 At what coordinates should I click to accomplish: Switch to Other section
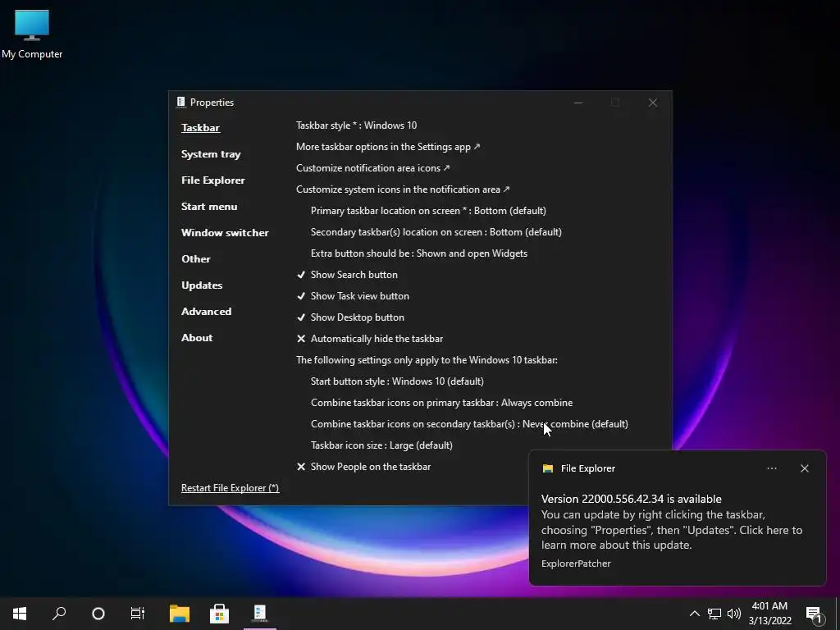pyautogui.click(x=196, y=259)
